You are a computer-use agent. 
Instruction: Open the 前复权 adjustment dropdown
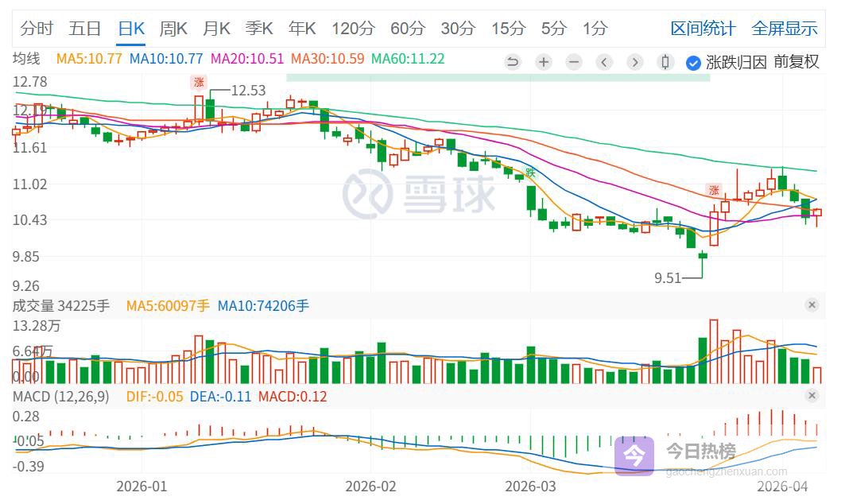pos(796,62)
